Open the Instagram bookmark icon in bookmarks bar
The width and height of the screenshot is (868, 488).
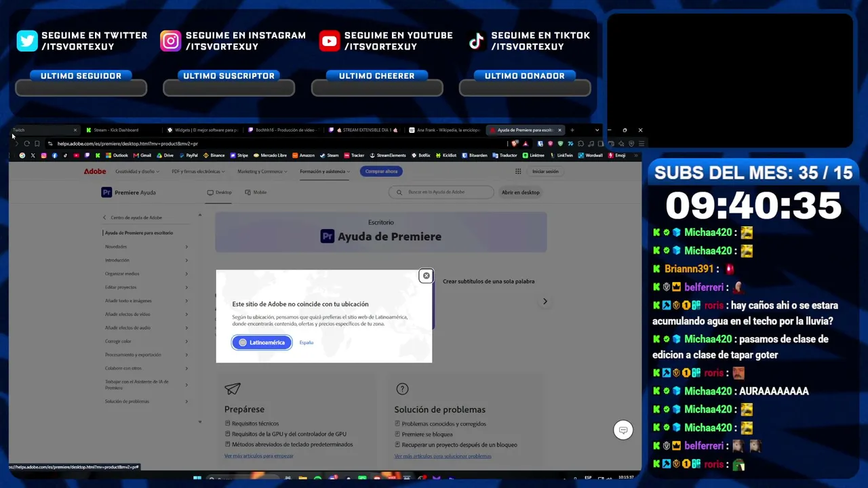[44, 155]
